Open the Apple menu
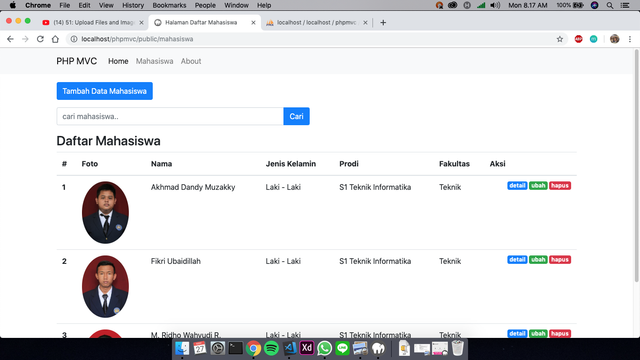The image size is (640, 360). tap(13, 5)
